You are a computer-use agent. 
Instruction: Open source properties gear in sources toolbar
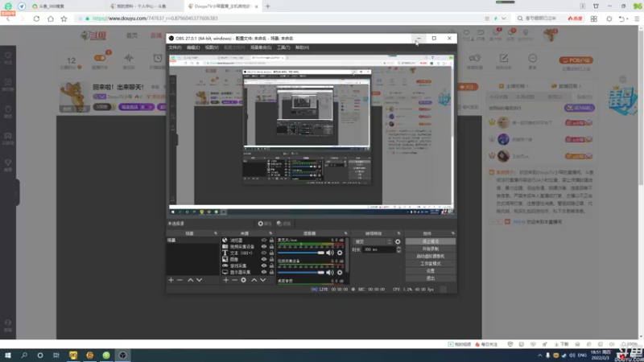tap(244, 280)
